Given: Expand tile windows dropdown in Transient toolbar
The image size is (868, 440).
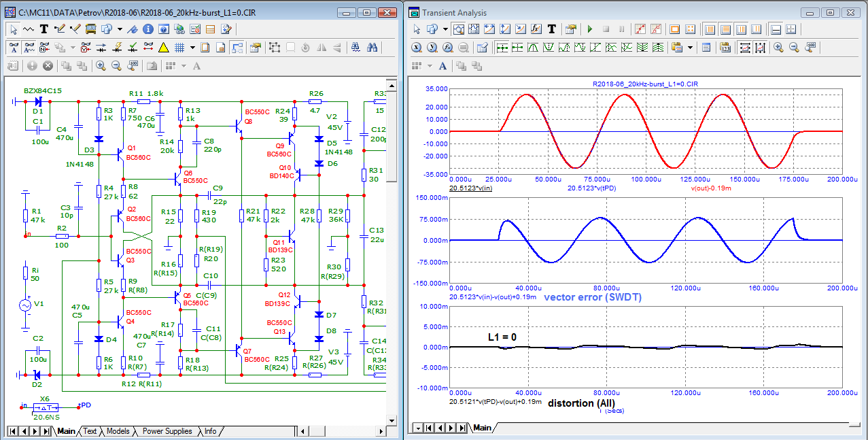Looking at the screenshot, I should coord(430,66).
